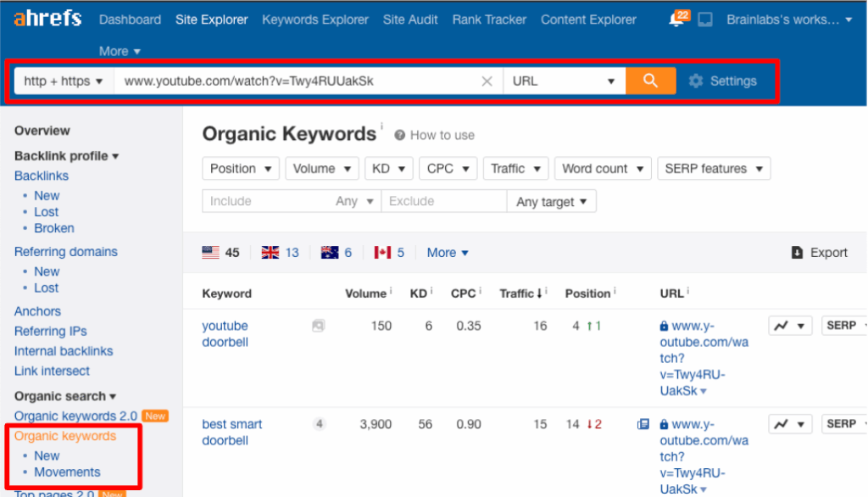Switch to the Keywords Explorer tab
This screenshot has height=497, width=868.
[x=314, y=19]
